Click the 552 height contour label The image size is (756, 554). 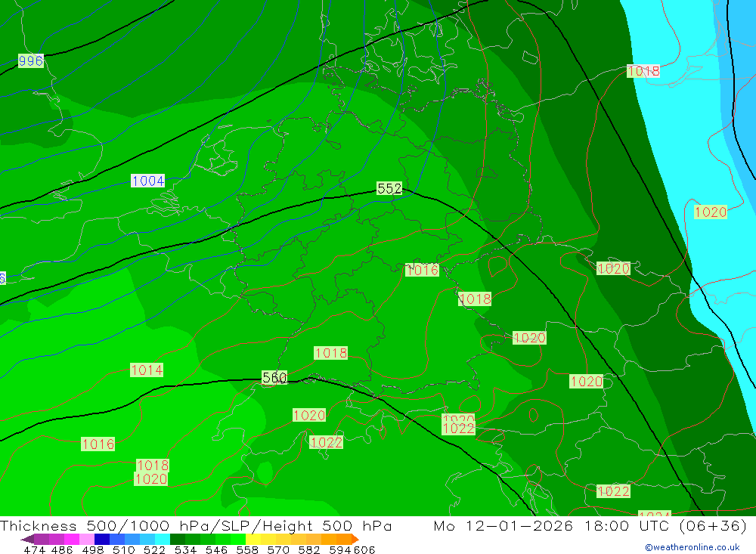pos(389,188)
